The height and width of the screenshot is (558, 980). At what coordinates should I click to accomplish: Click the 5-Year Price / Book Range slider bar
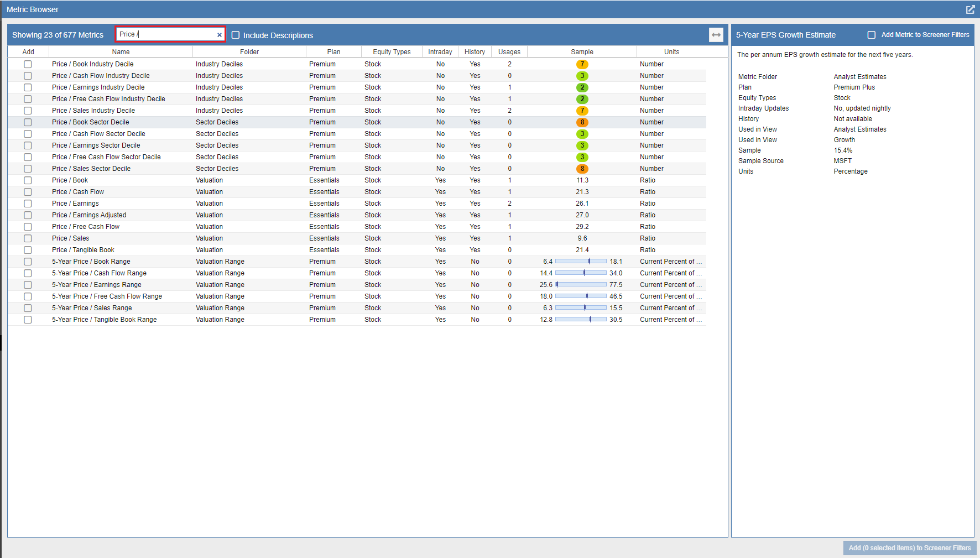[x=581, y=262]
